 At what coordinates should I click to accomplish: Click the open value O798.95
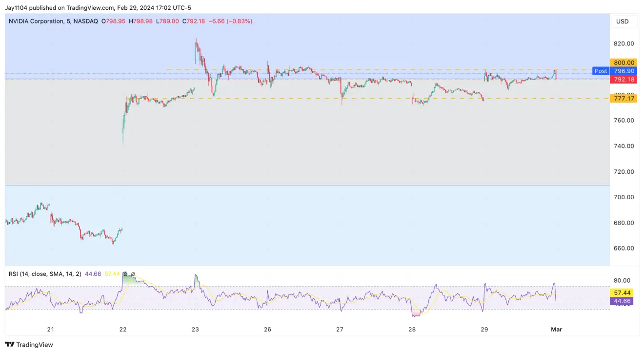coord(114,21)
